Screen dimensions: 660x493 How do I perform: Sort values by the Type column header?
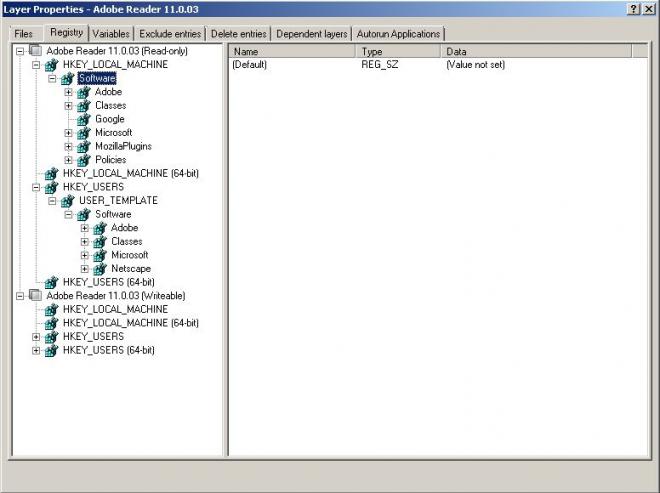click(399, 51)
